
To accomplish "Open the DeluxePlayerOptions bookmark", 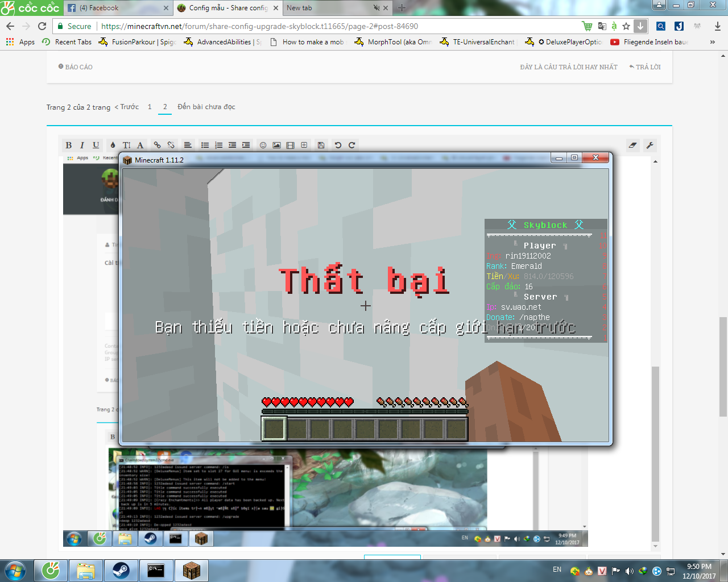I will coord(564,42).
